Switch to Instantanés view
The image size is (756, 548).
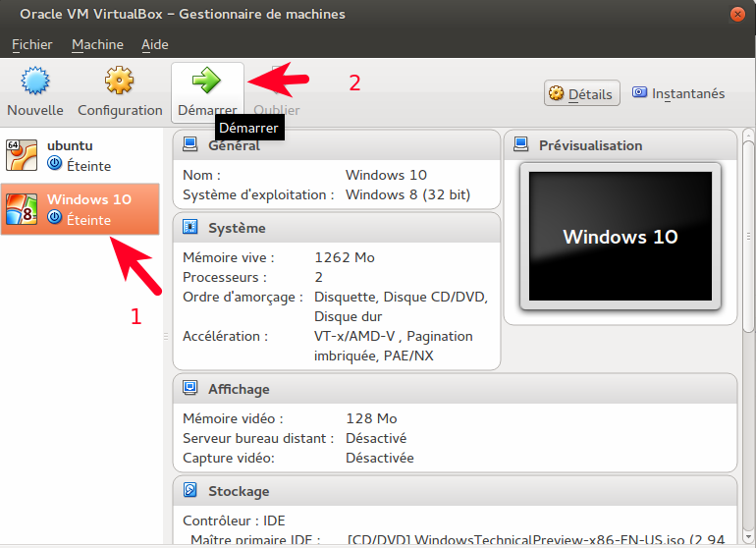(678, 93)
